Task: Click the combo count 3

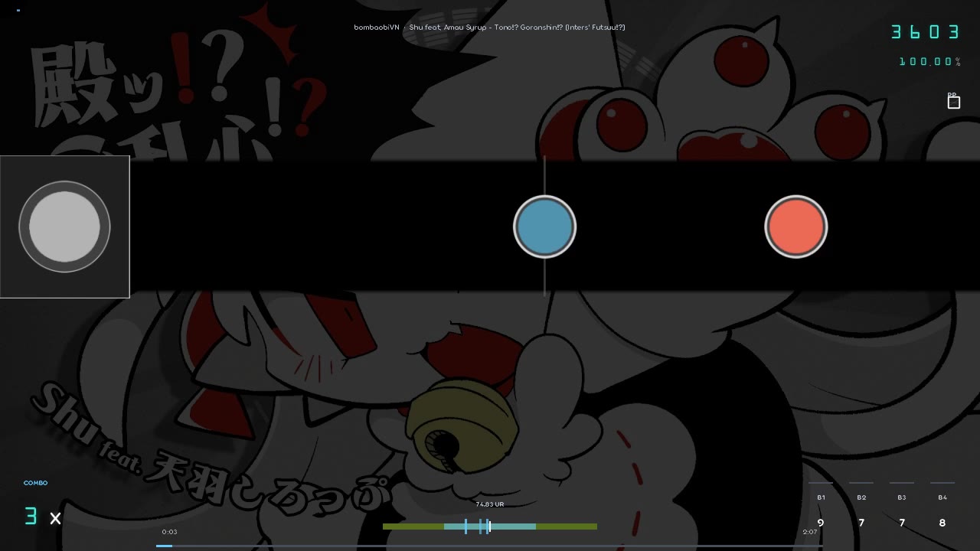Action: [x=31, y=517]
